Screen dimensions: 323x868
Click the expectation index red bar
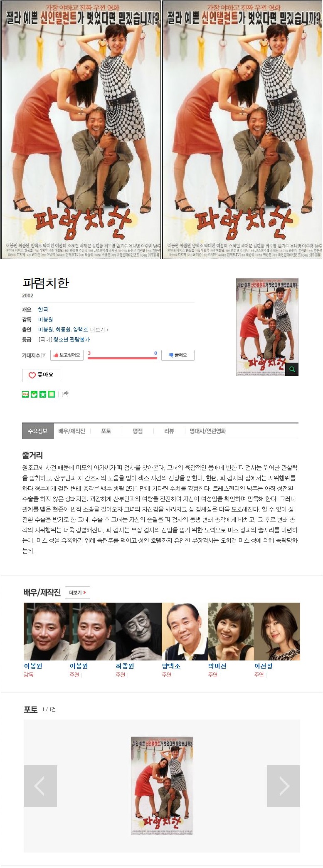122,358
